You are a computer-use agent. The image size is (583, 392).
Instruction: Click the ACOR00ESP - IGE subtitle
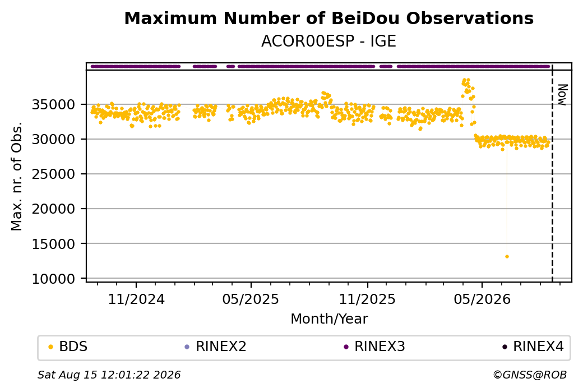[328, 41]
